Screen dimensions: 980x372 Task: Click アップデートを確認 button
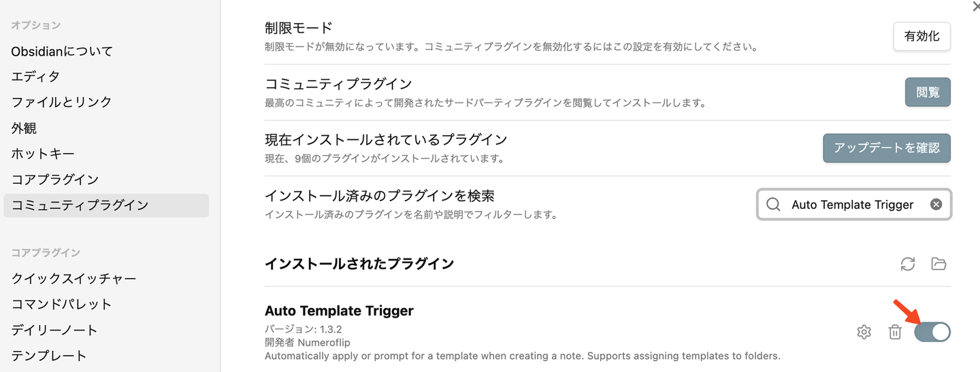coord(886,148)
